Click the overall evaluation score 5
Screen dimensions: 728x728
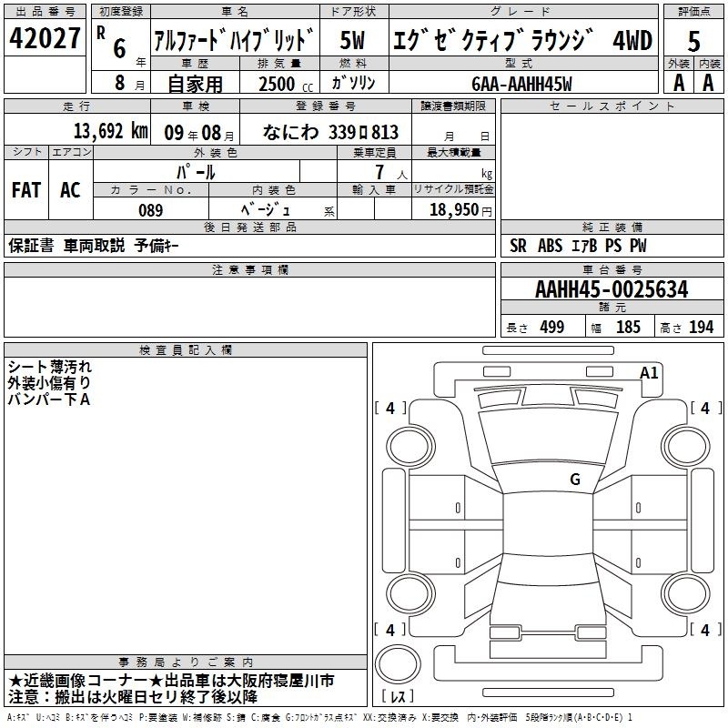point(693,40)
